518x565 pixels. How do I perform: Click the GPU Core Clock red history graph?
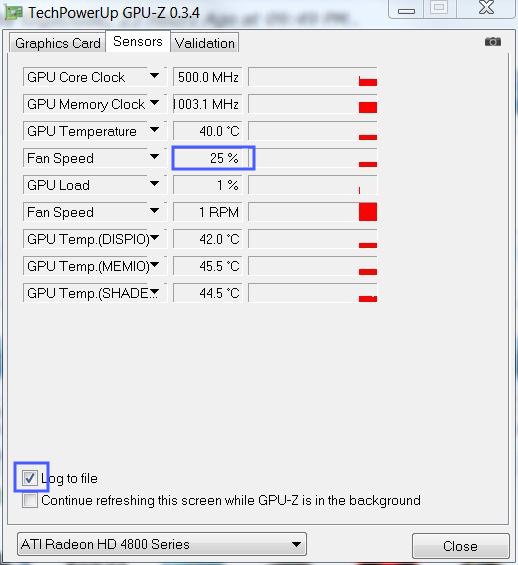(x=313, y=77)
